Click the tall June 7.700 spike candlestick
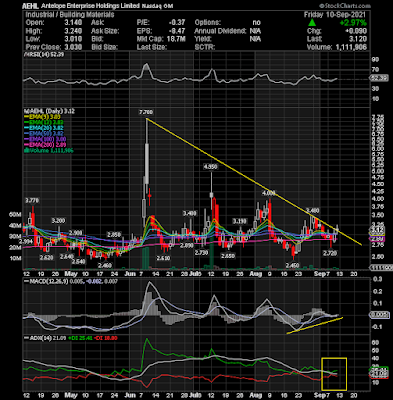The image size is (393, 400). point(147,163)
